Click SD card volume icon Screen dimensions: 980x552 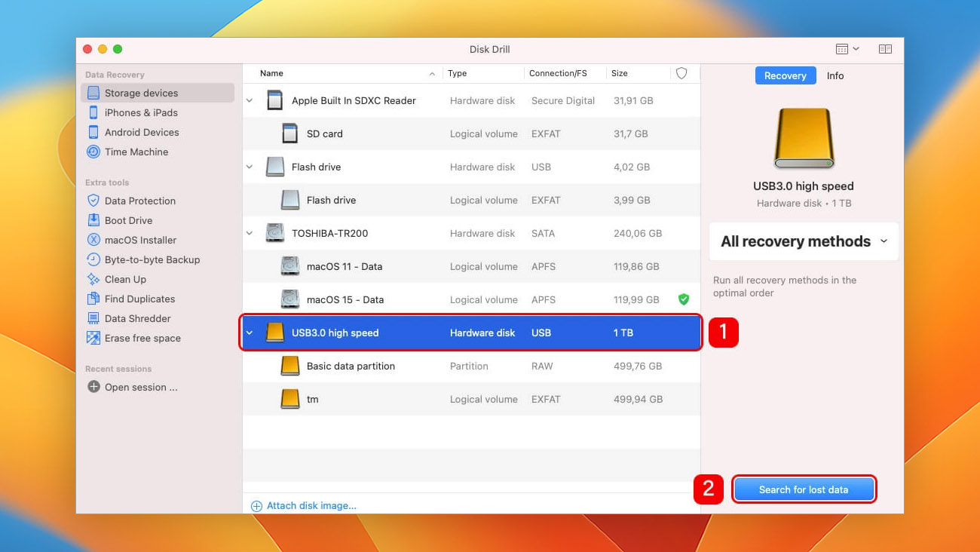(x=289, y=133)
